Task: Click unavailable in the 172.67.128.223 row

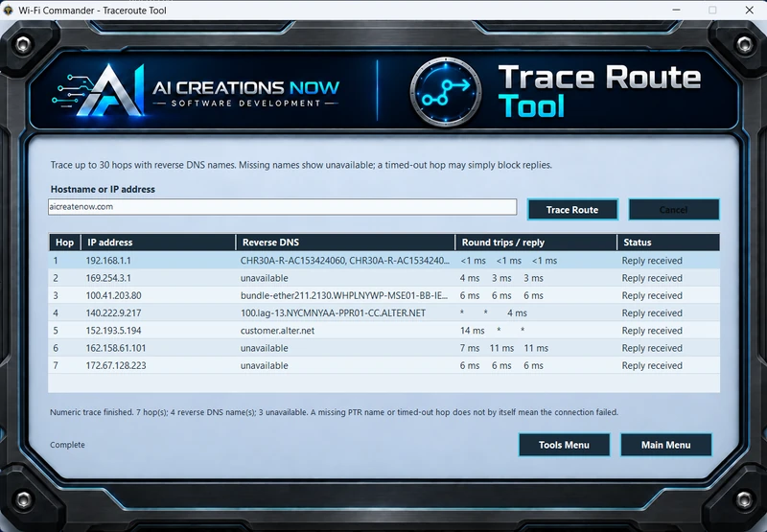Action: (265, 366)
